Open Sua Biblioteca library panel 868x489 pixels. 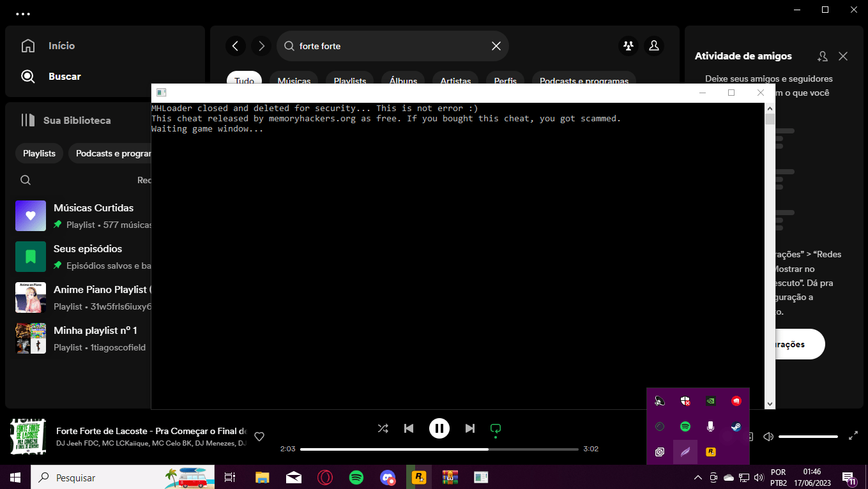point(66,120)
